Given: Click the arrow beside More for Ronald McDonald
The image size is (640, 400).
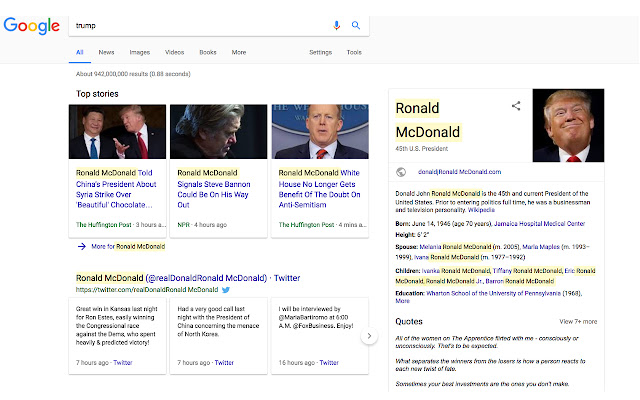Looking at the screenshot, I should (82, 247).
